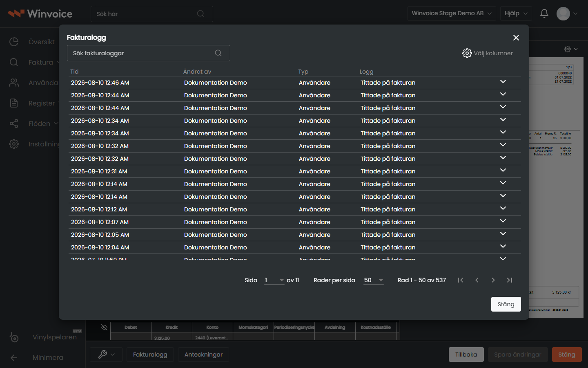Open the Rader per sida dropdown
Viewport: 588px width, 368px height.
[373, 280]
